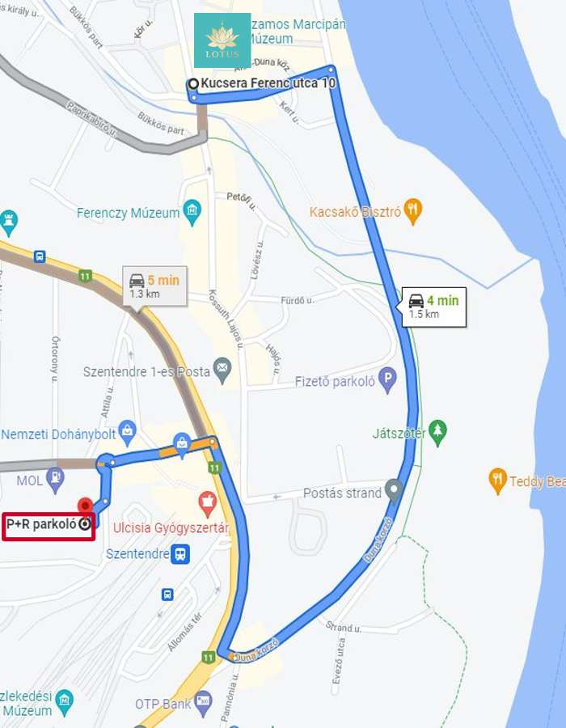Click the Szamos Marcipán Múzeum label

298,31
